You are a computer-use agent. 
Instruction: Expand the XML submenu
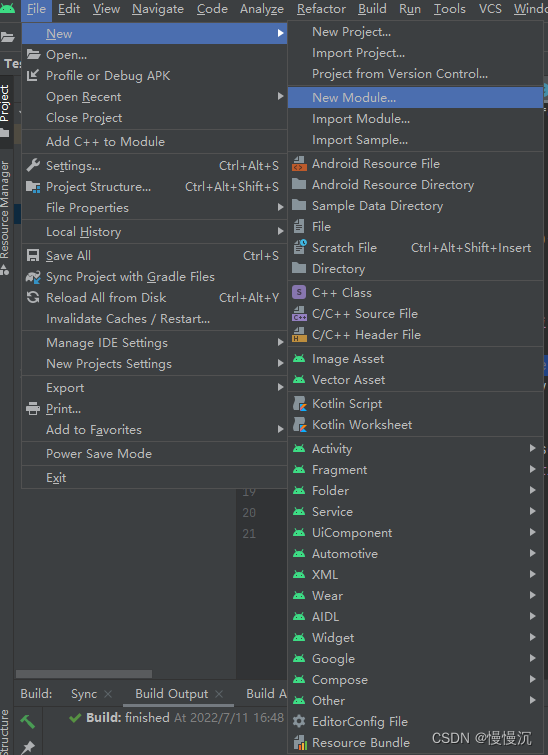pyautogui.click(x=532, y=574)
